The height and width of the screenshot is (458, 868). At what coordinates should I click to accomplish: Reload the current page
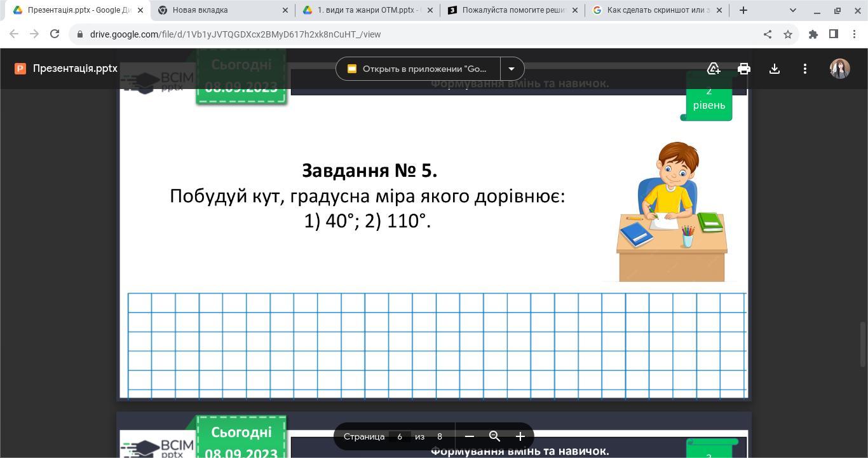click(x=55, y=34)
